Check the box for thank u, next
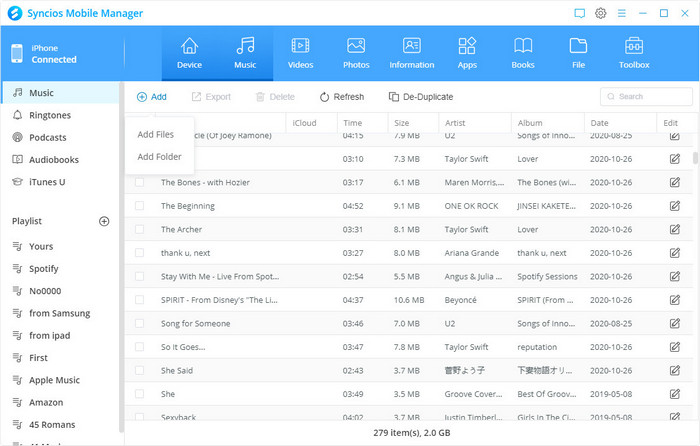The width and height of the screenshot is (700, 446). coord(140,253)
